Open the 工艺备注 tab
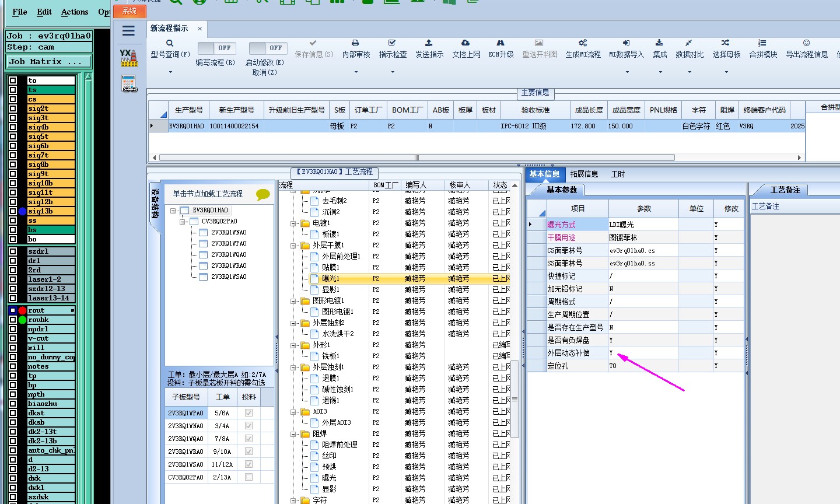This screenshot has height=504, width=840. [785, 190]
